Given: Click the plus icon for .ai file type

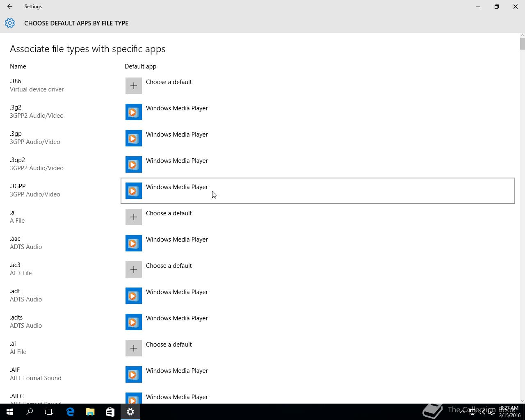Looking at the screenshot, I should click(x=134, y=348).
